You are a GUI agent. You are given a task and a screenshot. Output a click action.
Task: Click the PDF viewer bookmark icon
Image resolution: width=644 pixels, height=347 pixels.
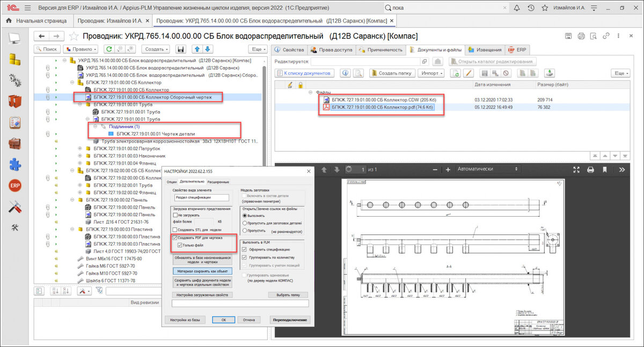coord(604,169)
